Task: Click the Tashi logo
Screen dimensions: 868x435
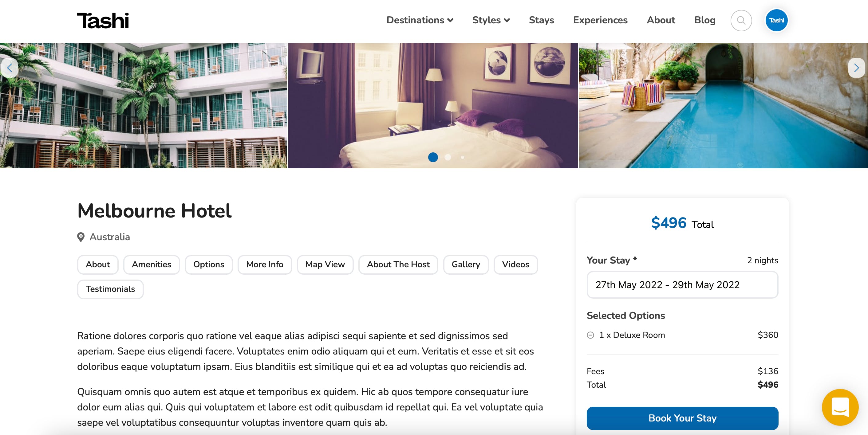Action: 103,21
